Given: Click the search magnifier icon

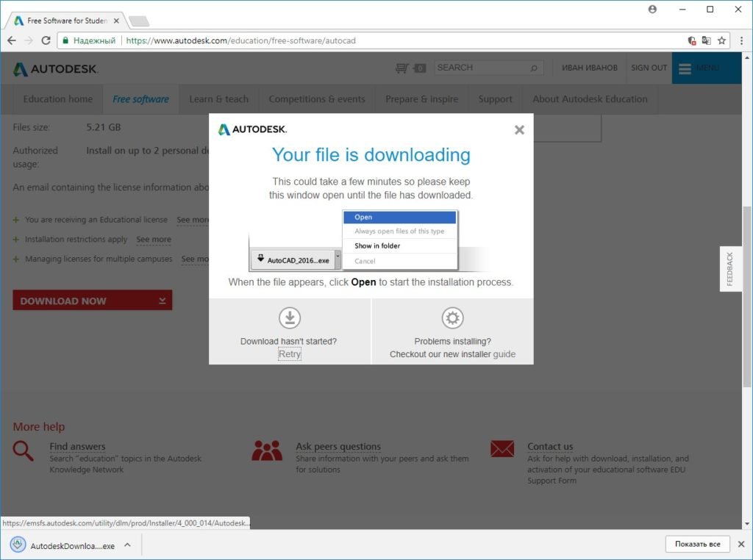Looking at the screenshot, I should pyautogui.click(x=534, y=68).
